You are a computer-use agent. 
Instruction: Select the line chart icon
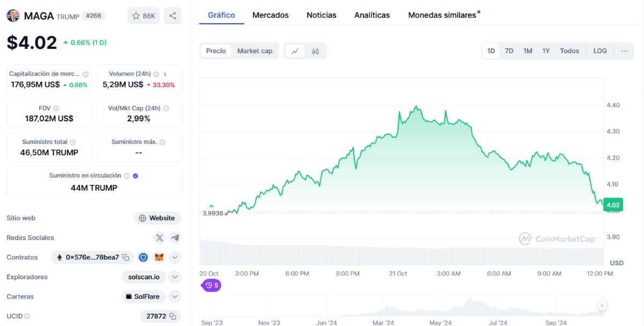(295, 51)
